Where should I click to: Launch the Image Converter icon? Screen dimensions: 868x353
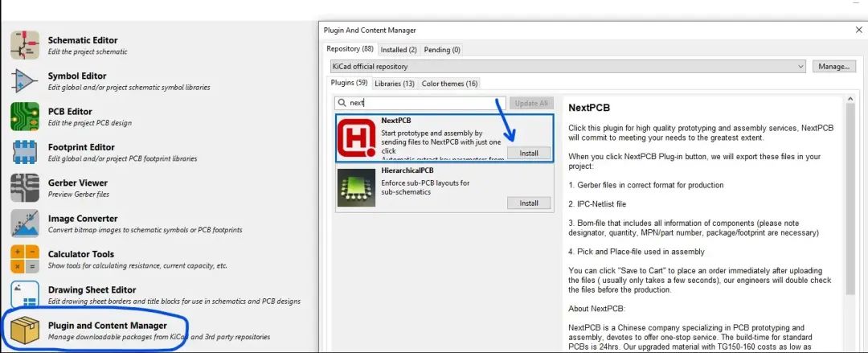[x=24, y=224]
